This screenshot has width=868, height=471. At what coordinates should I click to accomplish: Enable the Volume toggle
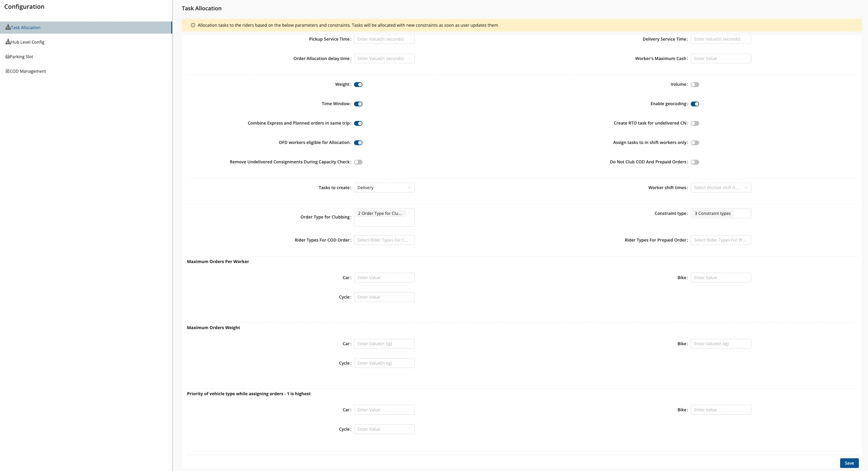click(694, 85)
